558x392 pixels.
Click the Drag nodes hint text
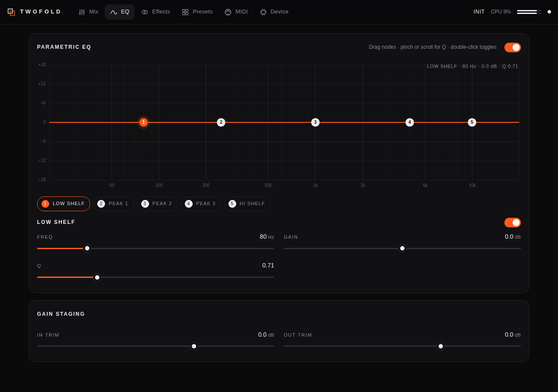(432, 47)
